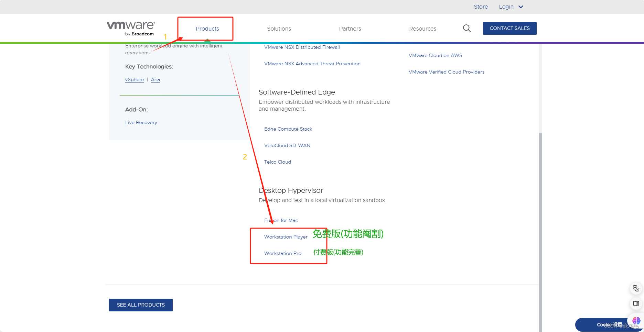This screenshot has height=332, width=644.
Task: Open the vSphere link
Action: point(135,79)
